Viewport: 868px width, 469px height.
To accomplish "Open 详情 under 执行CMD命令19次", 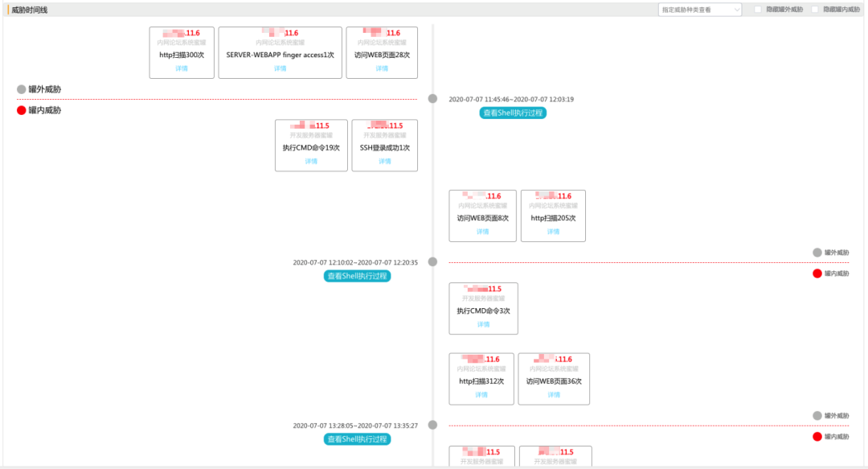I will point(311,161).
